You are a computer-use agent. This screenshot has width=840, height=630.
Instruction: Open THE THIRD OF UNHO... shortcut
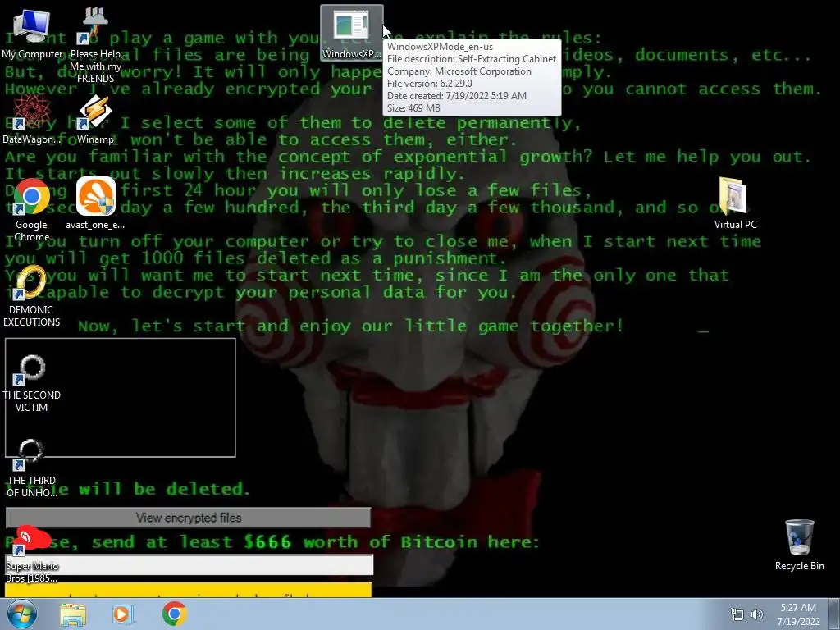click(x=32, y=468)
